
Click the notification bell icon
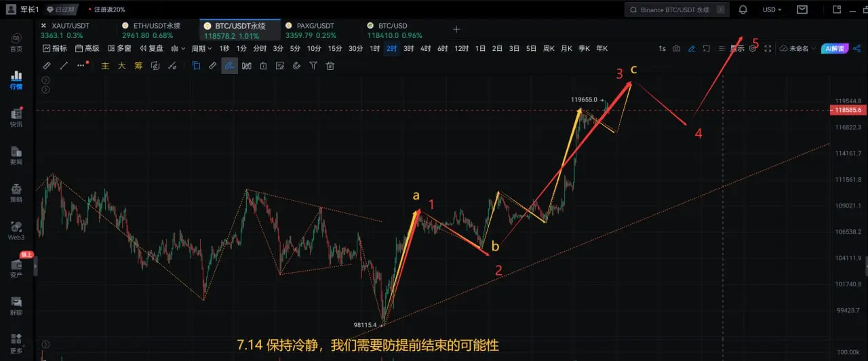click(743, 9)
